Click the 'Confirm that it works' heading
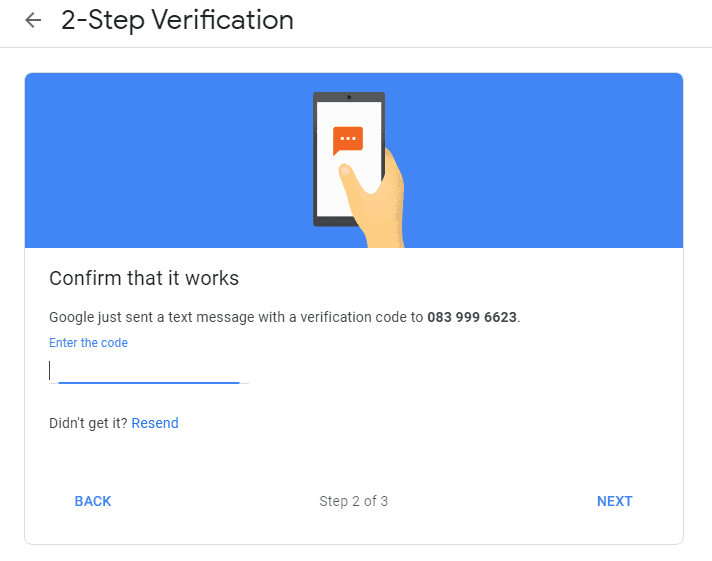Image resolution: width=712 pixels, height=561 pixels. pyautogui.click(x=144, y=278)
